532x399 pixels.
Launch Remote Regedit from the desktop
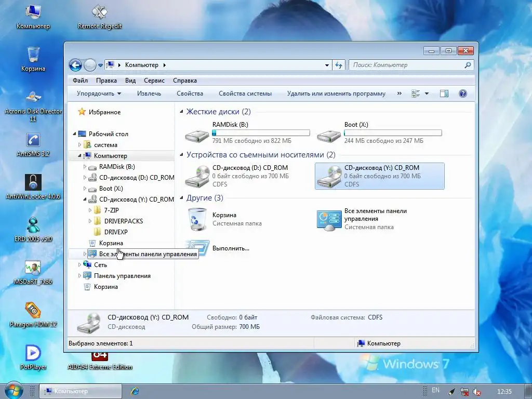pos(99,17)
